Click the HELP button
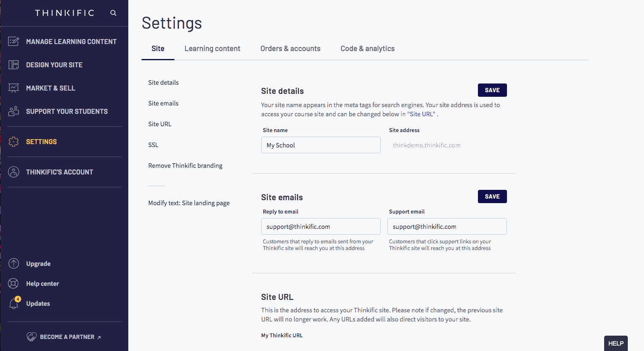This screenshot has width=644, height=351. (616, 343)
